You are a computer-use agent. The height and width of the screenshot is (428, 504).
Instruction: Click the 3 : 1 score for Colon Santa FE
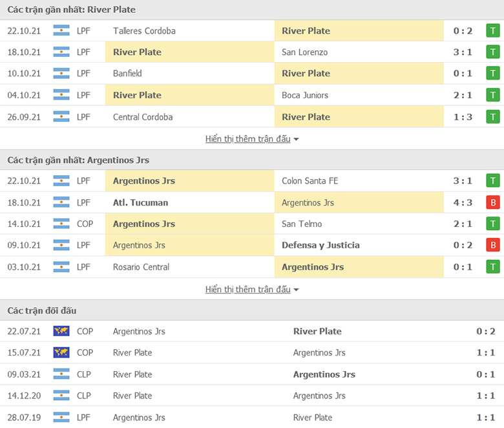point(463,180)
